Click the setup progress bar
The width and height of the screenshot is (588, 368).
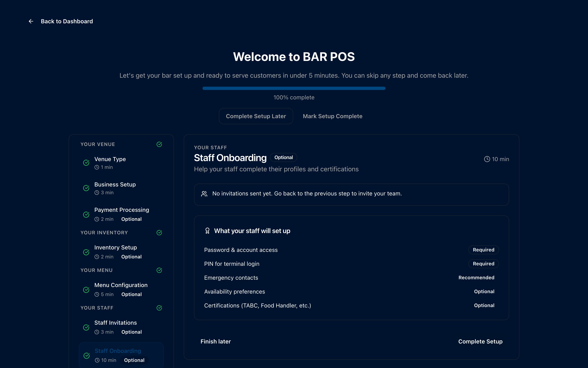point(294,88)
